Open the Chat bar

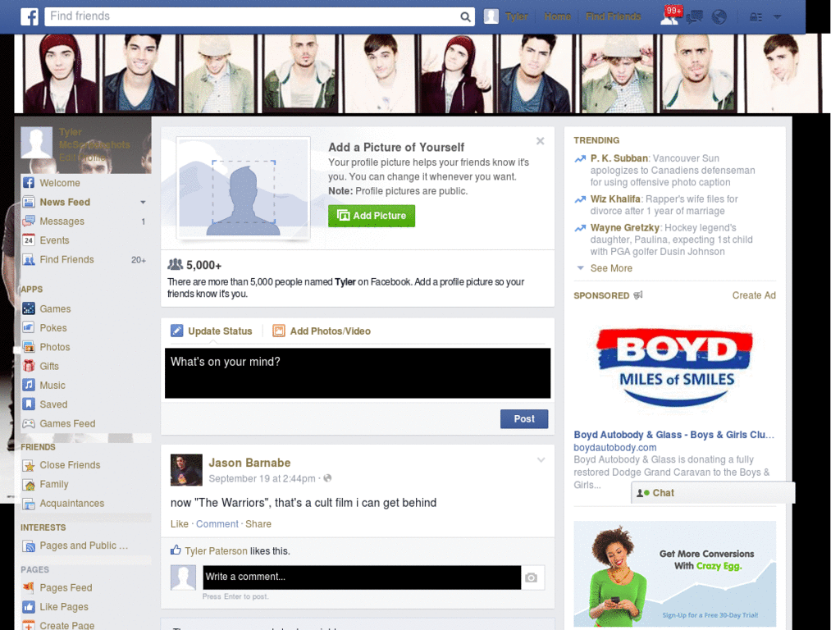pyautogui.click(x=713, y=493)
